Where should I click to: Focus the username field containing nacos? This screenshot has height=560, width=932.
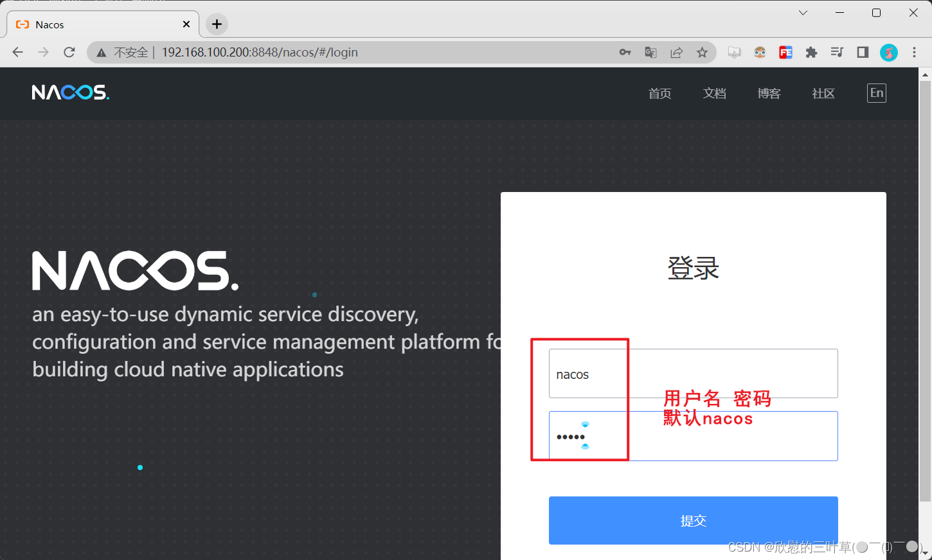tap(694, 374)
